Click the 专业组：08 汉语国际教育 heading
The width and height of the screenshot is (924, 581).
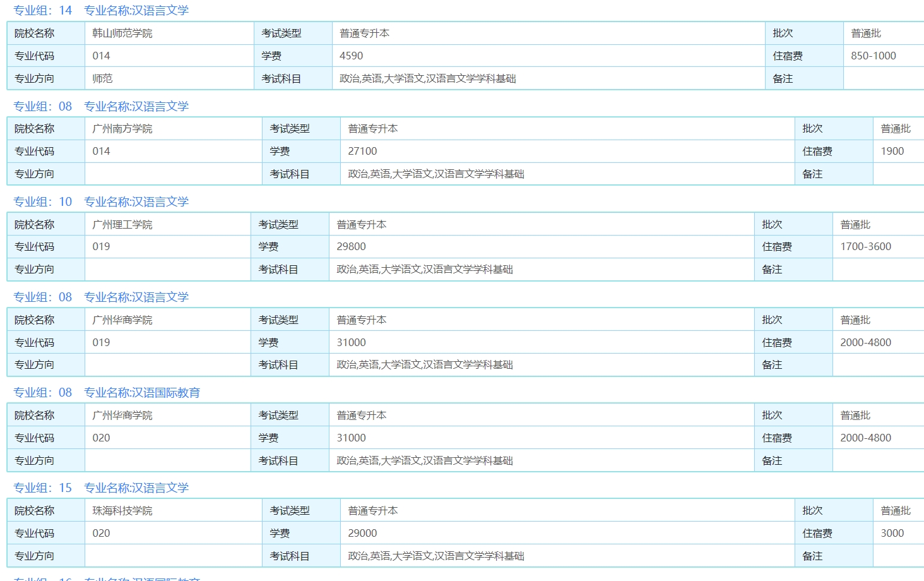pos(107,392)
